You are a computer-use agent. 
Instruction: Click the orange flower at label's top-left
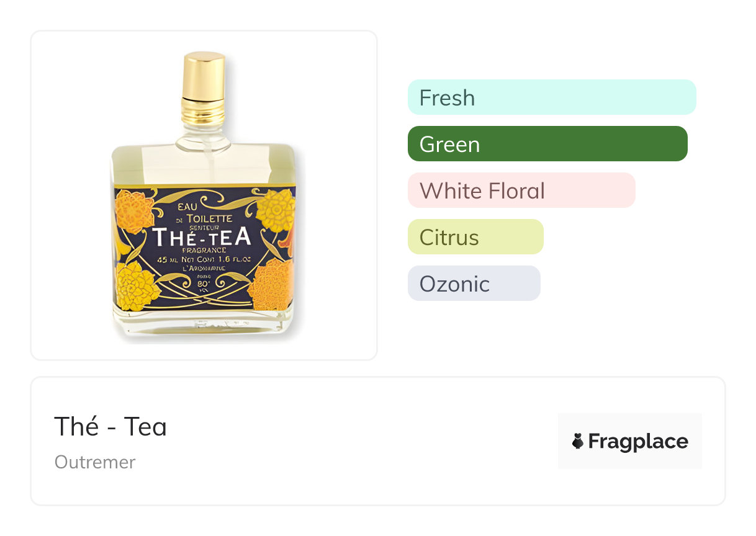[x=133, y=211]
